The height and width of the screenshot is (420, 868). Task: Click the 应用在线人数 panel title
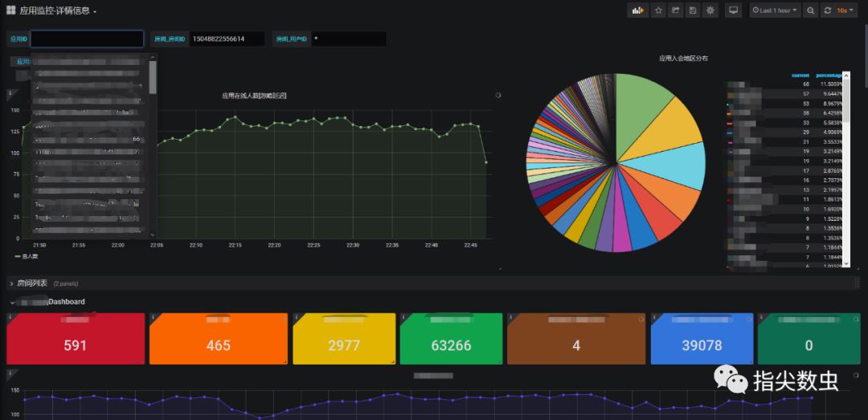[x=254, y=96]
